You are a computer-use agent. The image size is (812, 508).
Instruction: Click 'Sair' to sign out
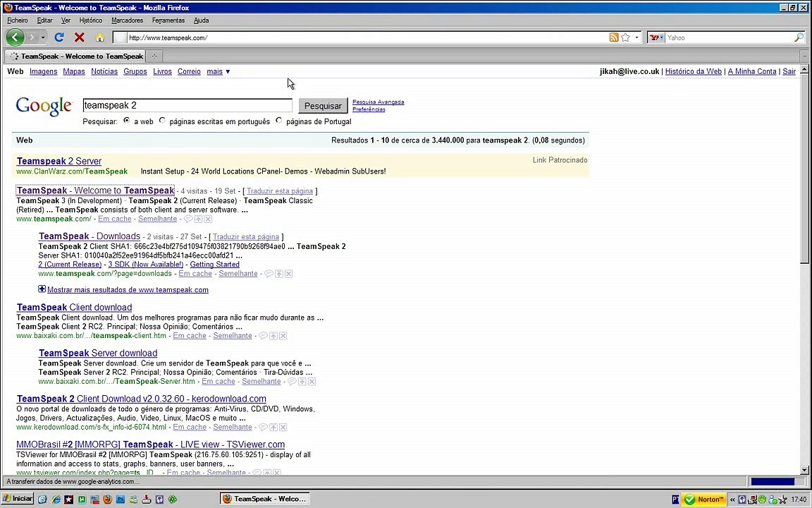pyautogui.click(x=789, y=71)
